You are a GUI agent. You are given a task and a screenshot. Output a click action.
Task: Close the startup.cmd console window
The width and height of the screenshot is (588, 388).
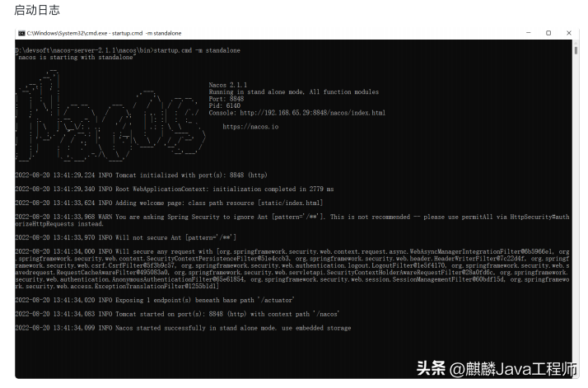pyautogui.click(x=569, y=33)
